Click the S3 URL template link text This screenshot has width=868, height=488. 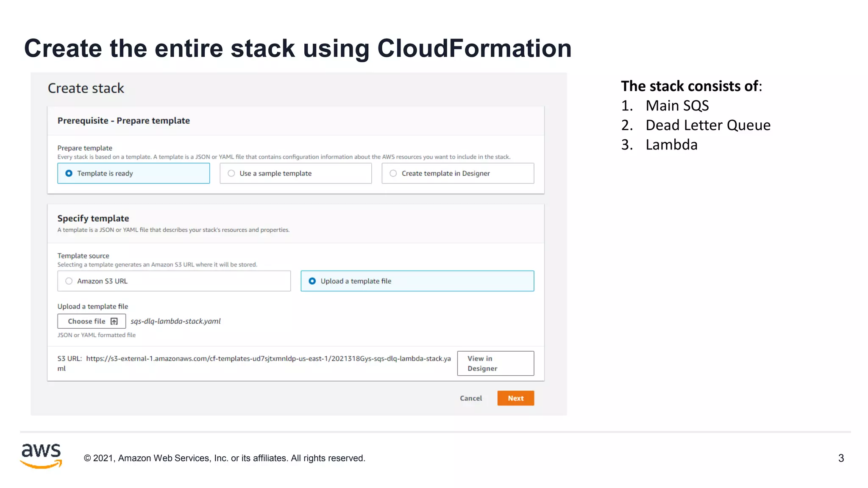click(268, 359)
